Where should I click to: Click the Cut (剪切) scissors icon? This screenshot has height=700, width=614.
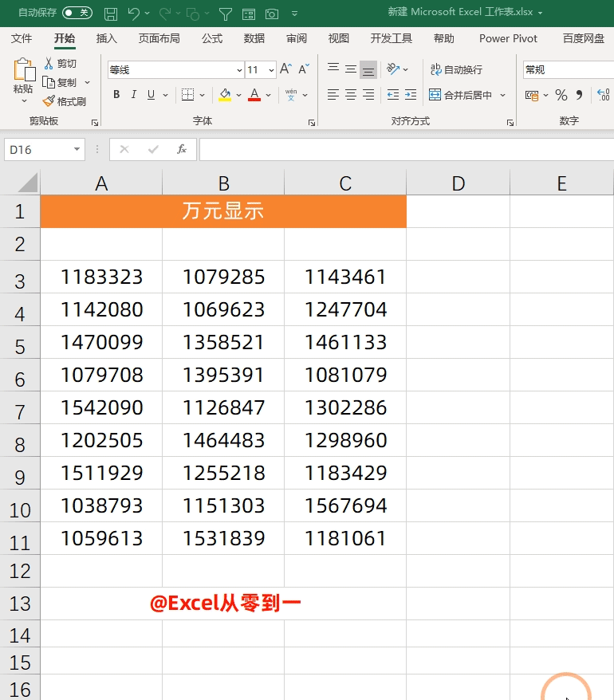click(49, 64)
